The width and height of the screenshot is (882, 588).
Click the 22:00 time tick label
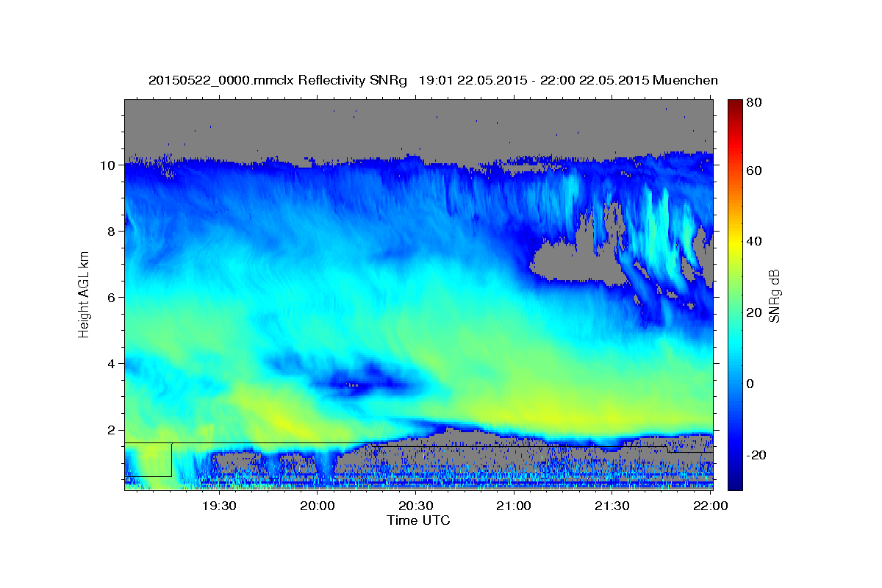click(710, 506)
